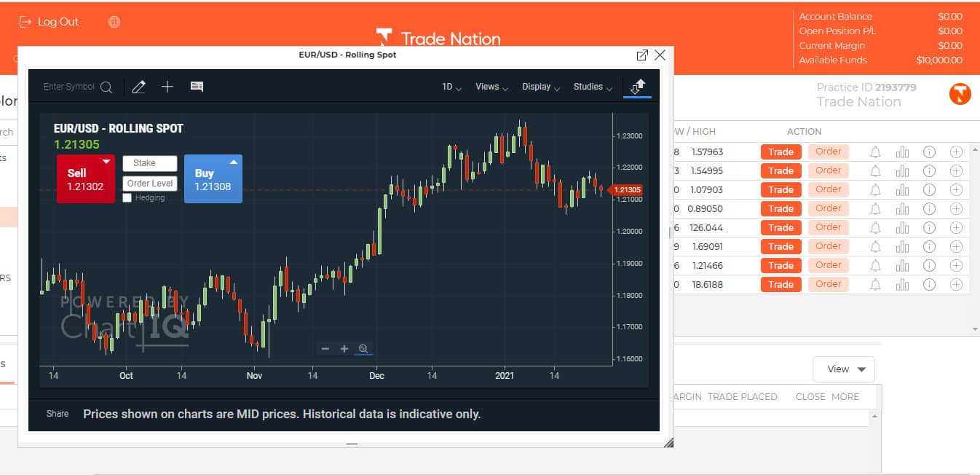Open the View dropdown below watchlist
Image resolution: width=980 pixels, height=475 pixels.
pos(843,369)
